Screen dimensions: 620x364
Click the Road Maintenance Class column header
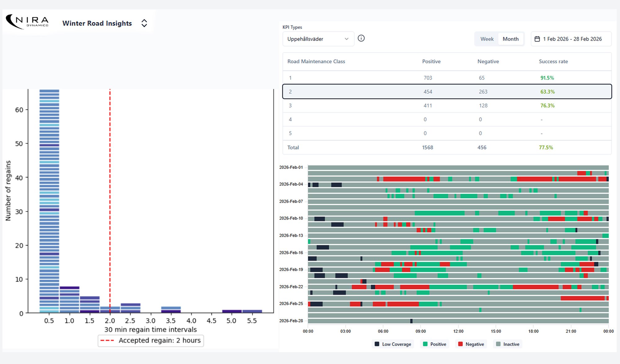click(316, 61)
